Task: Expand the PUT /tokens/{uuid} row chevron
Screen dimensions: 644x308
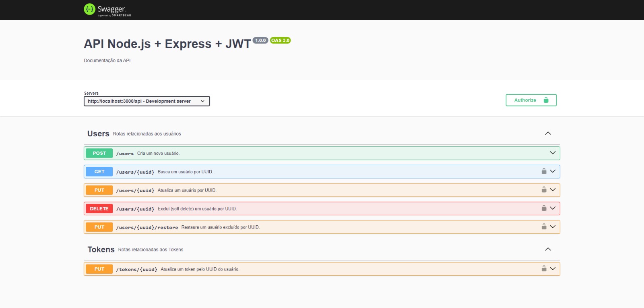Action: click(x=553, y=269)
